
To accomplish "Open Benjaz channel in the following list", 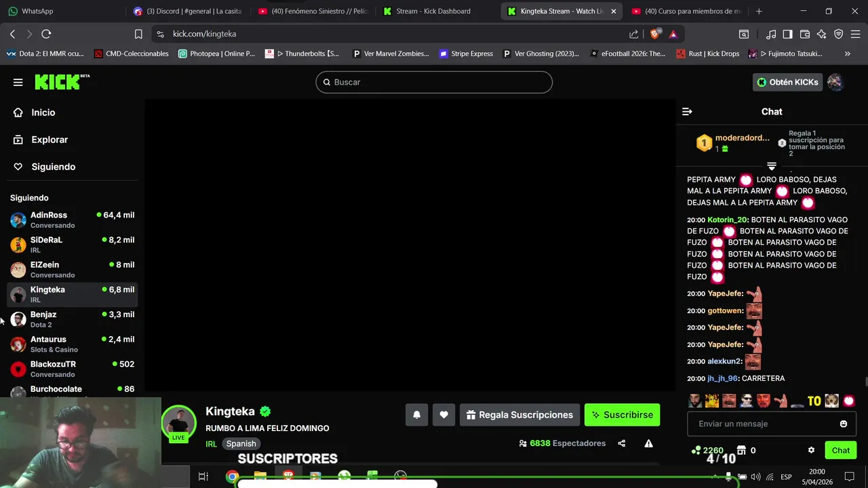I will [x=73, y=319].
